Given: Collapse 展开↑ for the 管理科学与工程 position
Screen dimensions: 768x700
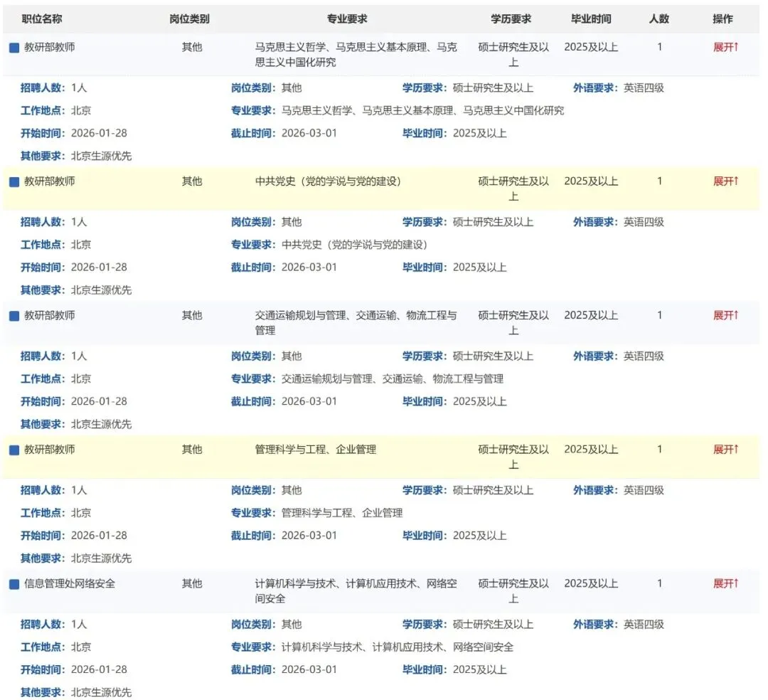Looking at the screenshot, I should pos(725,449).
